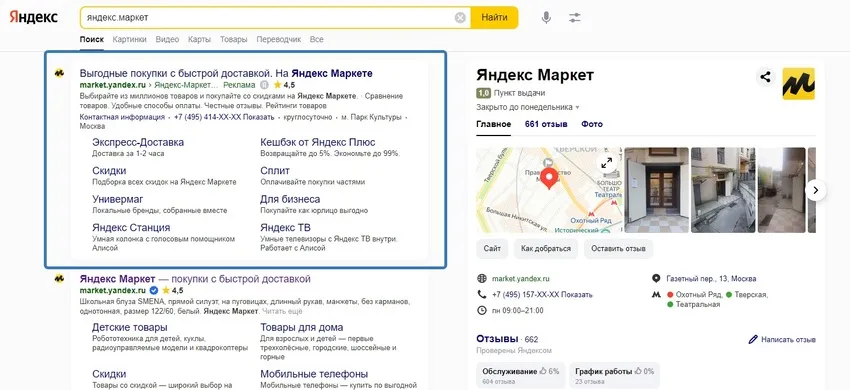This screenshot has width=850, height=390.
Task: Start voice search with the microphone icon
Action: pos(546,18)
